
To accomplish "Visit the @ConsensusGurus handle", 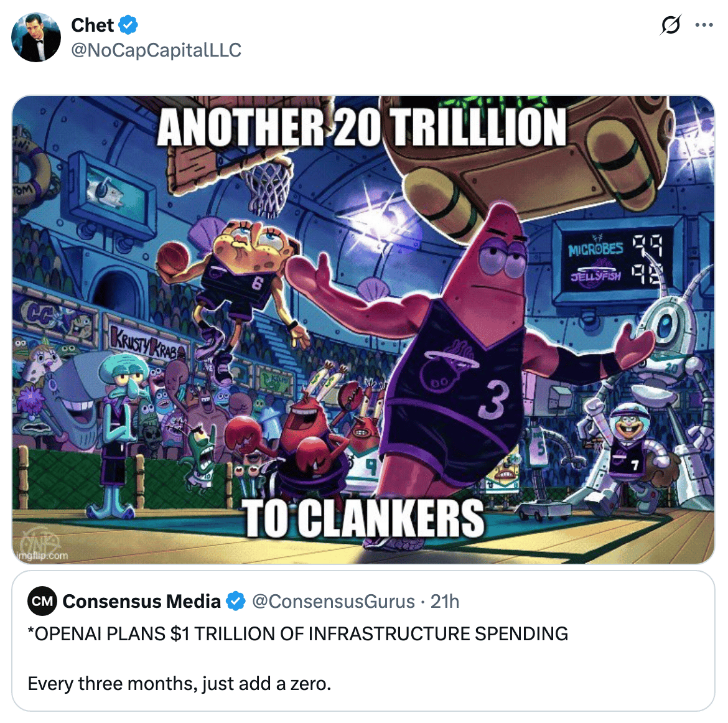I will coord(334,601).
